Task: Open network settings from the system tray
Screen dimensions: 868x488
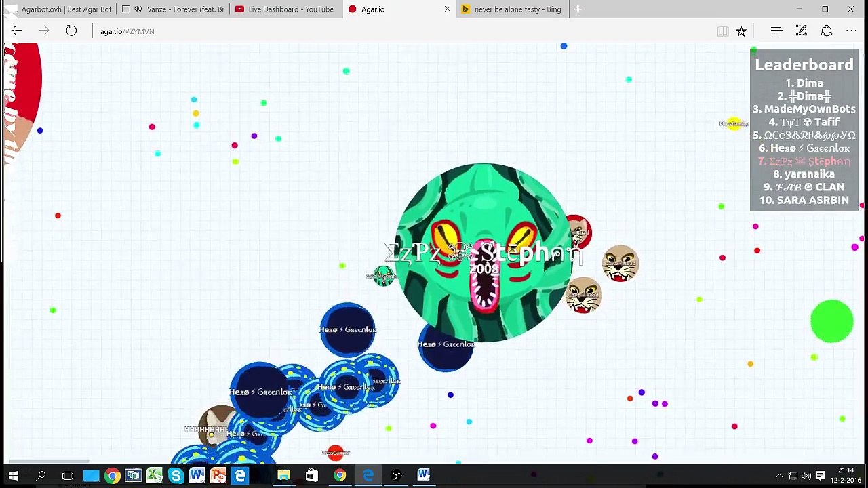Action: click(x=793, y=476)
